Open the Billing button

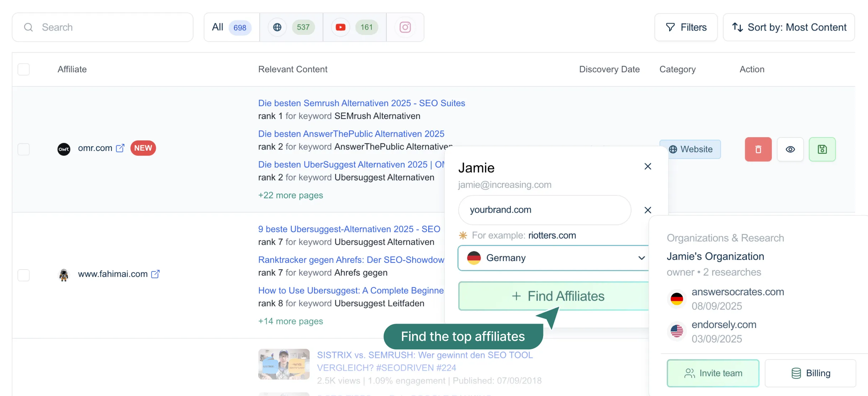811,373
